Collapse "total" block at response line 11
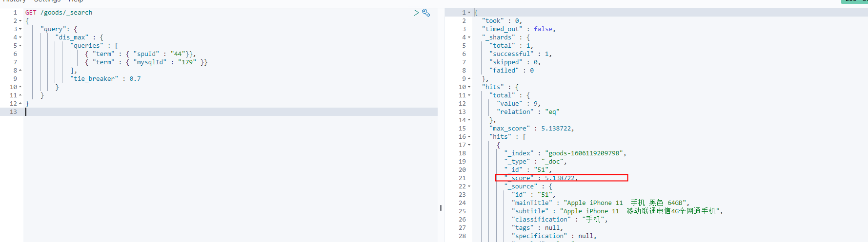Screen dimensions: 868x242 pyautogui.click(x=469, y=95)
